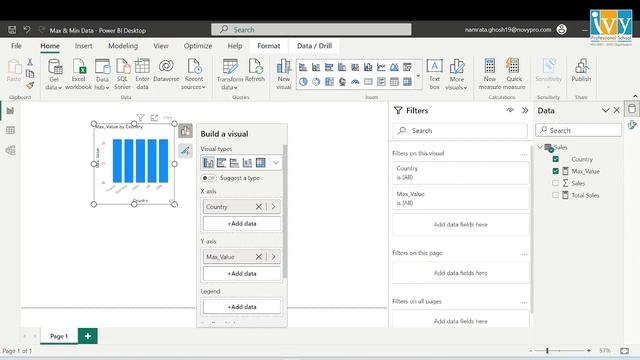Viewport: 640px width, 360px height.
Task: Switch to the Modeling tab
Action: [123, 46]
